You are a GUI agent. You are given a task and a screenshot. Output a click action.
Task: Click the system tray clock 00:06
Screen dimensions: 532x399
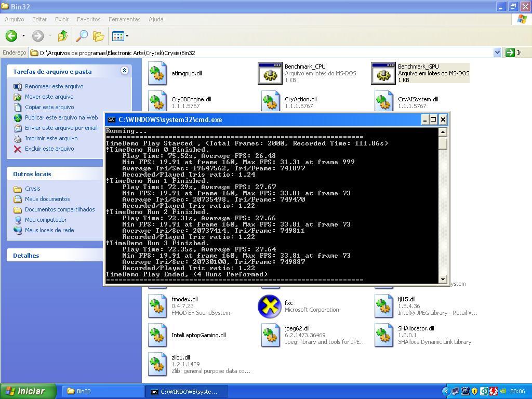[x=517, y=392]
